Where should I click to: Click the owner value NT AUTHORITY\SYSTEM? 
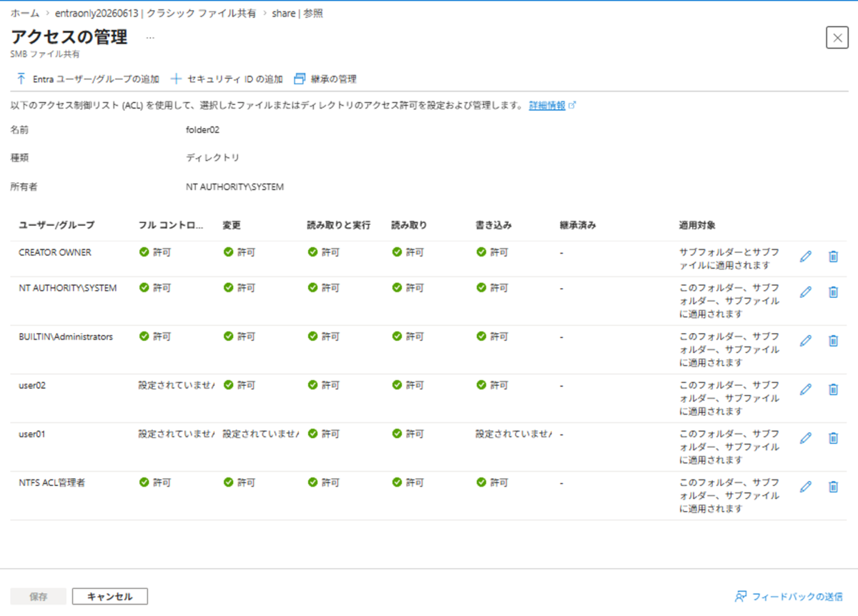(x=235, y=187)
